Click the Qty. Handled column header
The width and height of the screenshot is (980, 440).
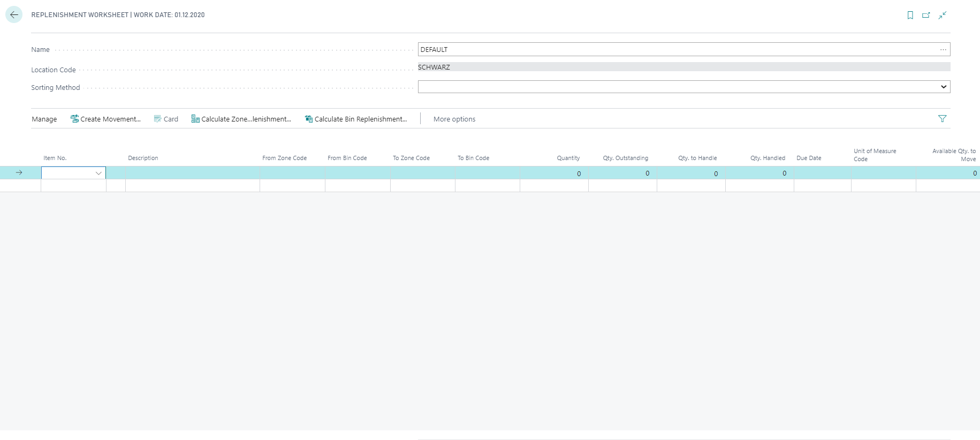coord(768,158)
